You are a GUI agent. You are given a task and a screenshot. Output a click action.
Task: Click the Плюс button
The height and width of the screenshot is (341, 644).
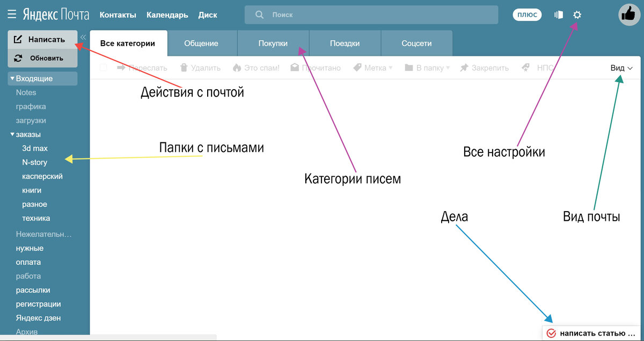coord(527,14)
